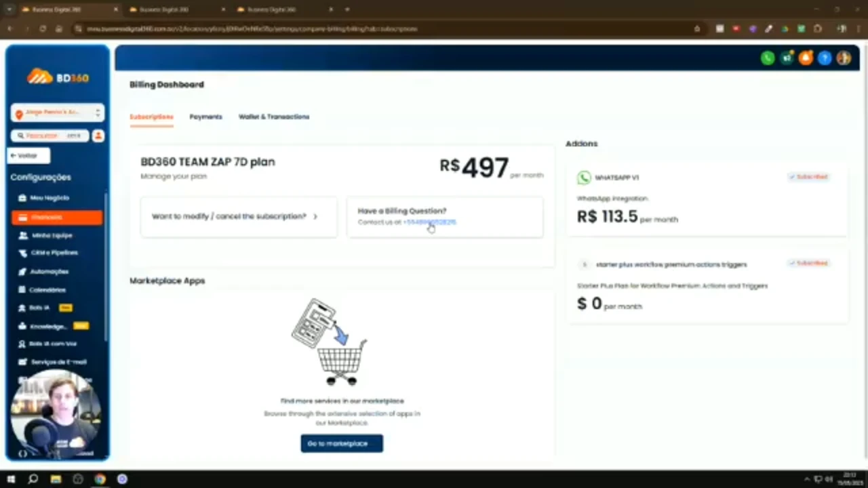
Task: Open the browser tab search dropdown
Action: tap(9, 9)
